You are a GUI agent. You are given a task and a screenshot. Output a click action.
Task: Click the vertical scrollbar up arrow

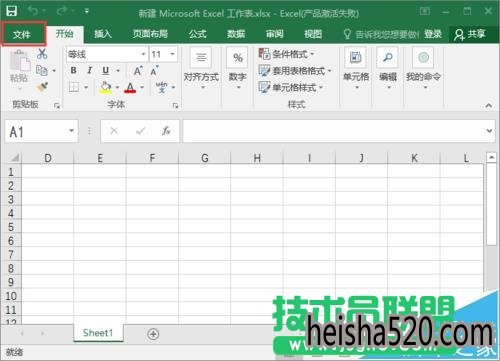pyautogui.click(x=491, y=157)
